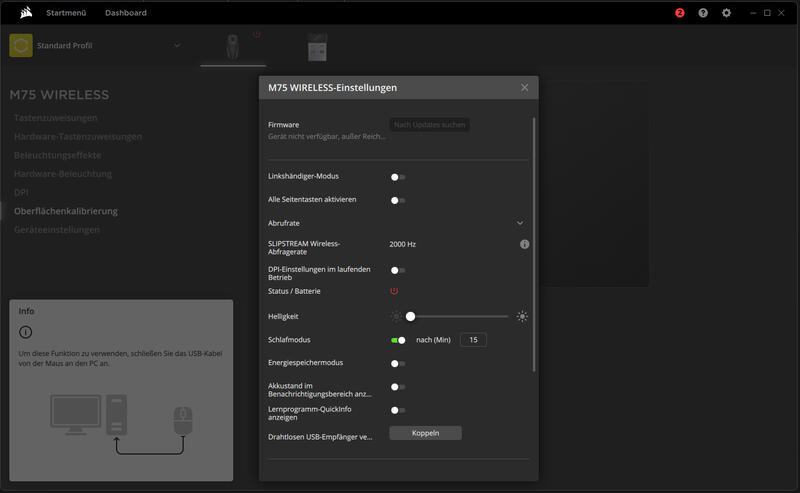The image size is (800, 493).
Task: Click the Drahtlosen USB-Empfänger label
Action: coord(320,437)
